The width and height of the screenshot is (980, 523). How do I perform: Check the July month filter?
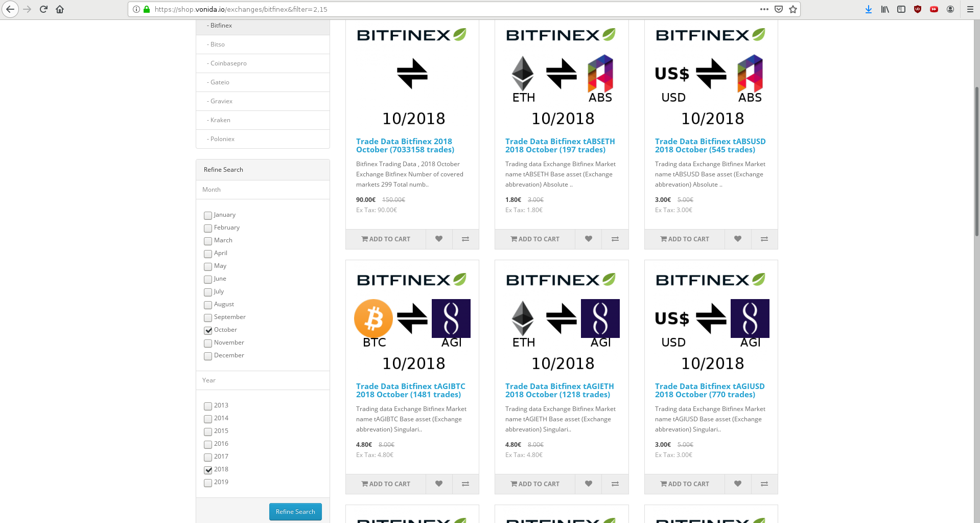point(208,292)
